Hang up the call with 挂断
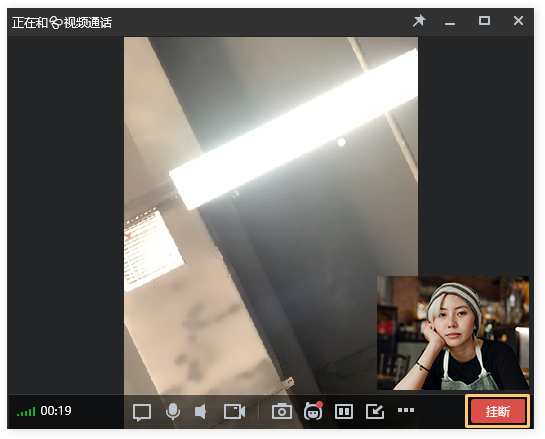The height and width of the screenshot is (439, 545). click(497, 411)
